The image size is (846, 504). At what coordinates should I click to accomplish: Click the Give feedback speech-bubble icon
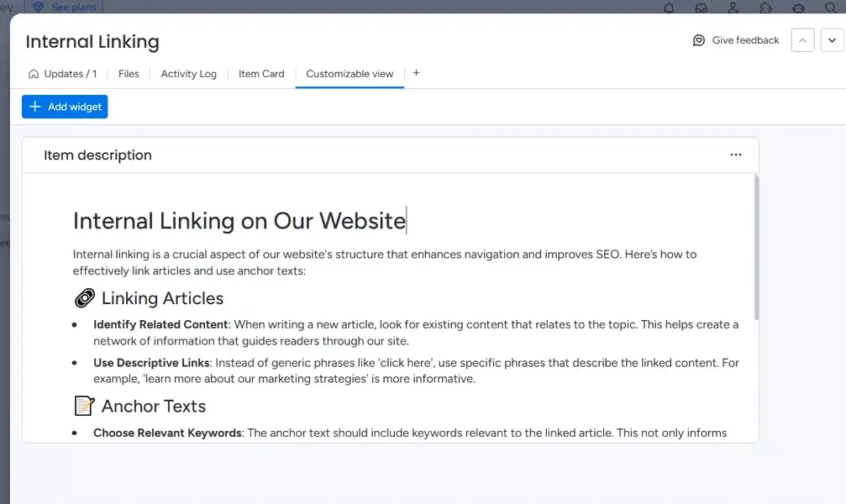click(x=698, y=39)
